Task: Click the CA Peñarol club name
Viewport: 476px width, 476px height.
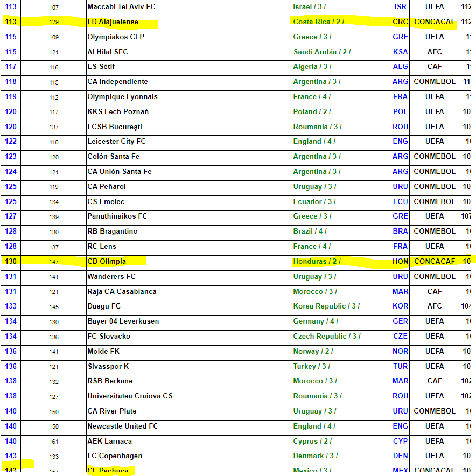Action: point(106,187)
